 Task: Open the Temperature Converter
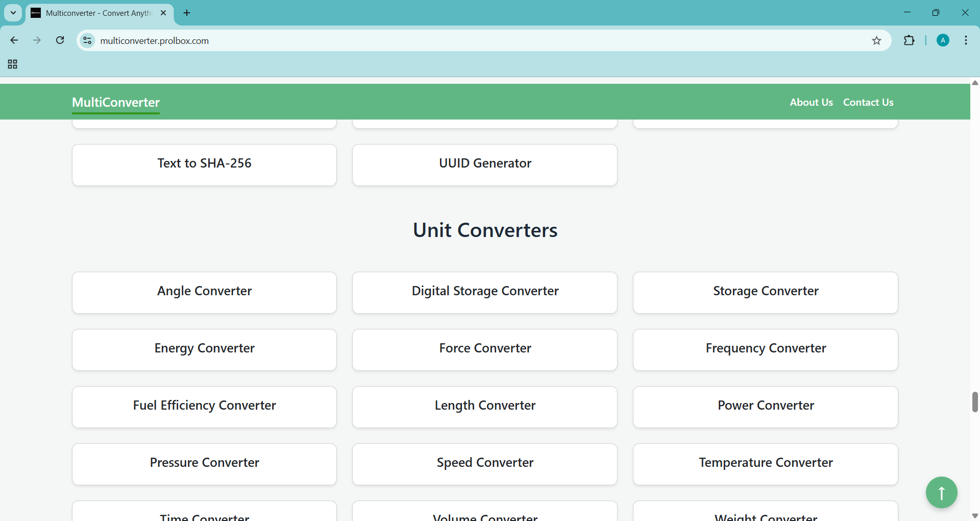[765, 463]
